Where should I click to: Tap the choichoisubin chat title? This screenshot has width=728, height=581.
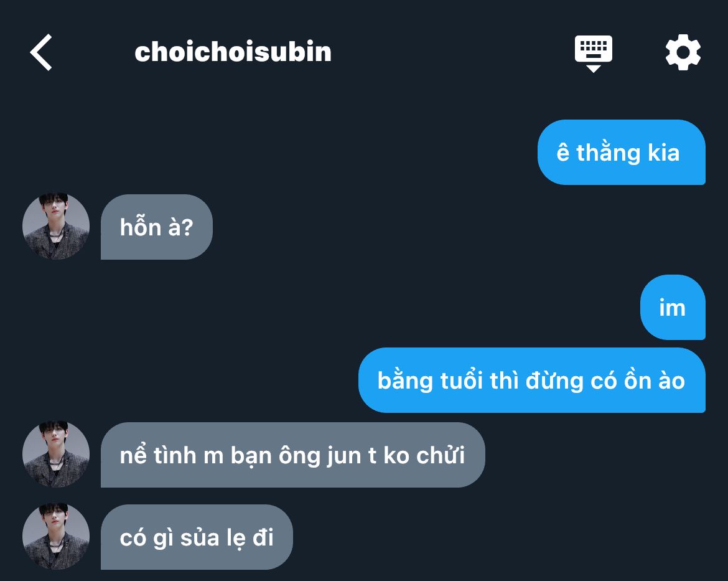point(233,52)
